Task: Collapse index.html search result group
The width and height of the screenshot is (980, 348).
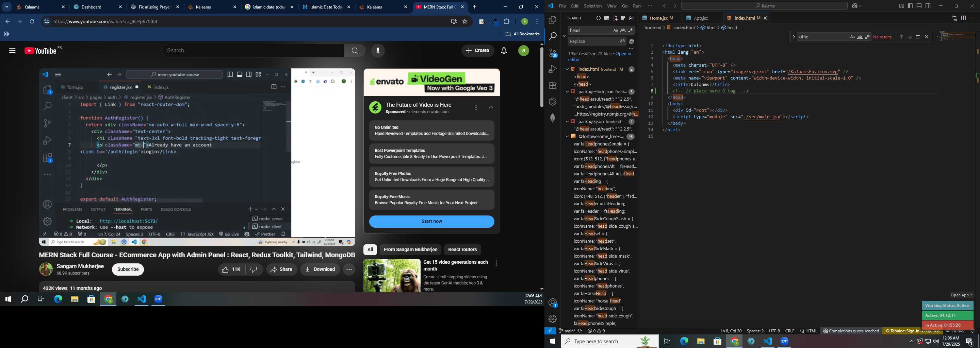Action: pyautogui.click(x=567, y=69)
